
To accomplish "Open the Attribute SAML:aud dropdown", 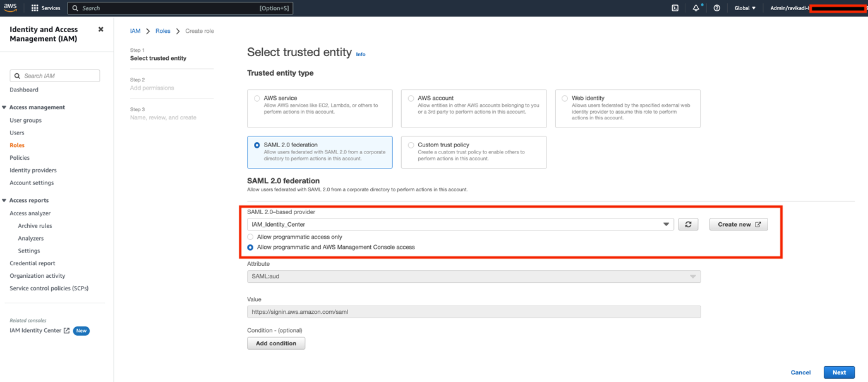I will tap(474, 277).
